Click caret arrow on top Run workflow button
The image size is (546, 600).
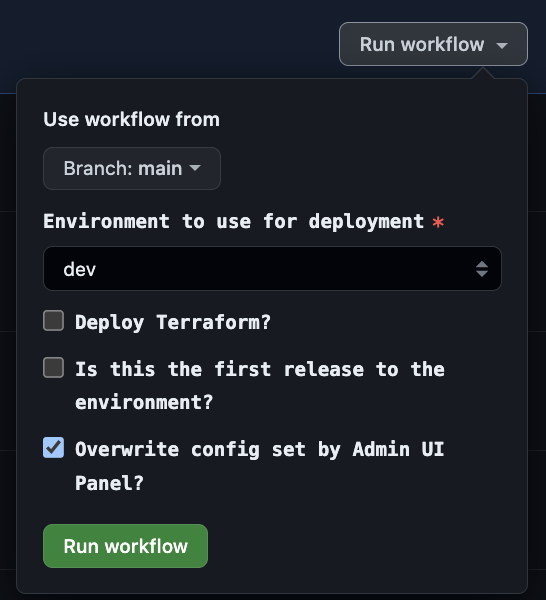(x=502, y=46)
